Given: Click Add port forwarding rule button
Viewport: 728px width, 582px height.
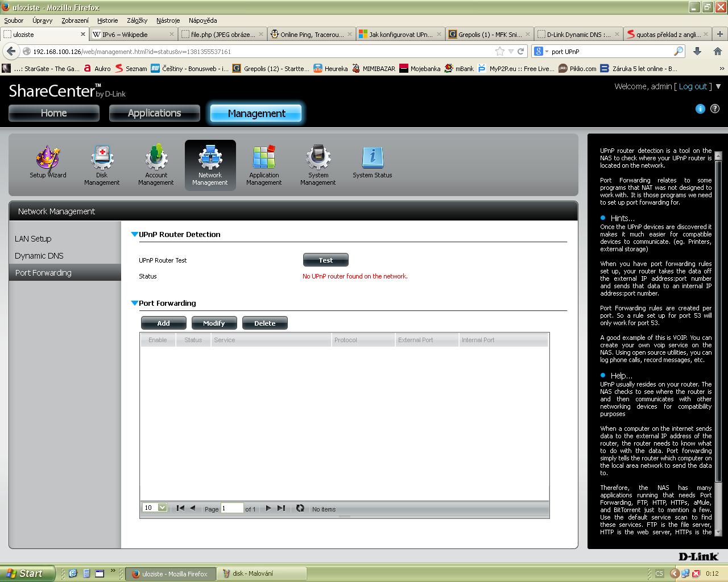Looking at the screenshot, I should [x=164, y=323].
